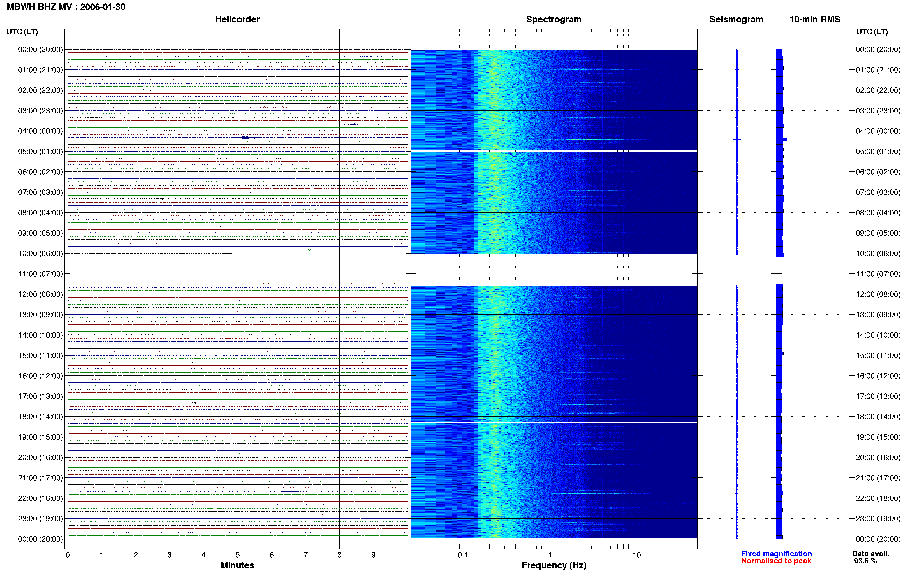Viewport: 924px width, 578px height.
Task: Click the left 05:00 (01:00) time label
Action: (x=41, y=151)
